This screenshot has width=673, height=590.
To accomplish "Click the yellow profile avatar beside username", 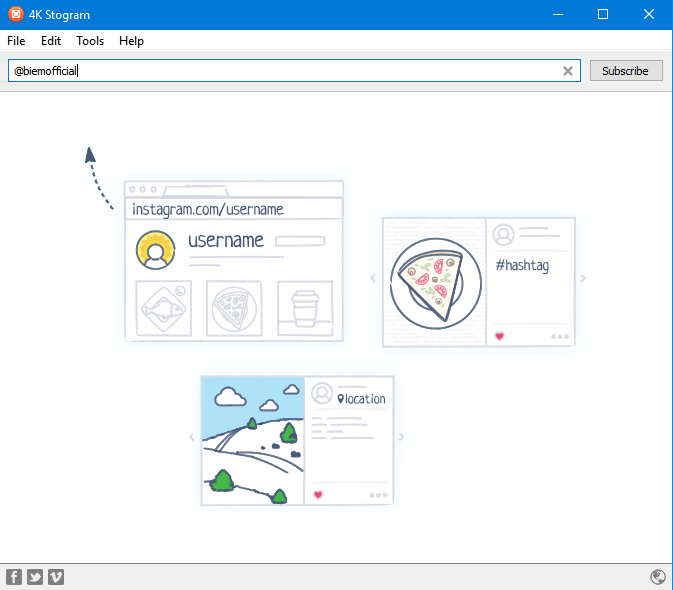I will 155,250.
